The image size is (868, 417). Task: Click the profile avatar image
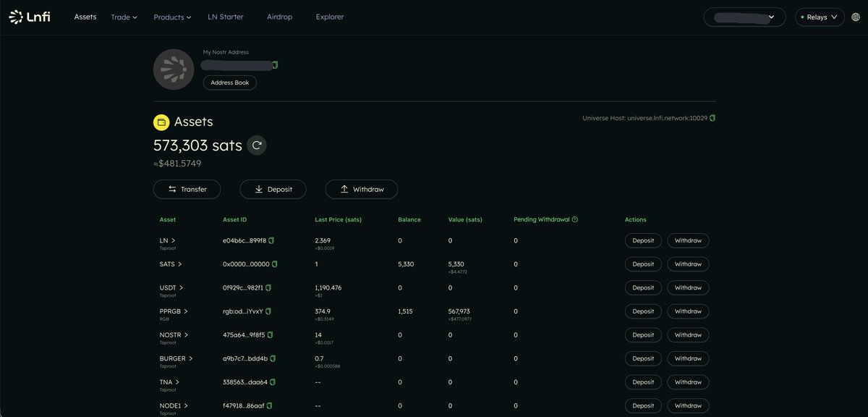pos(174,69)
